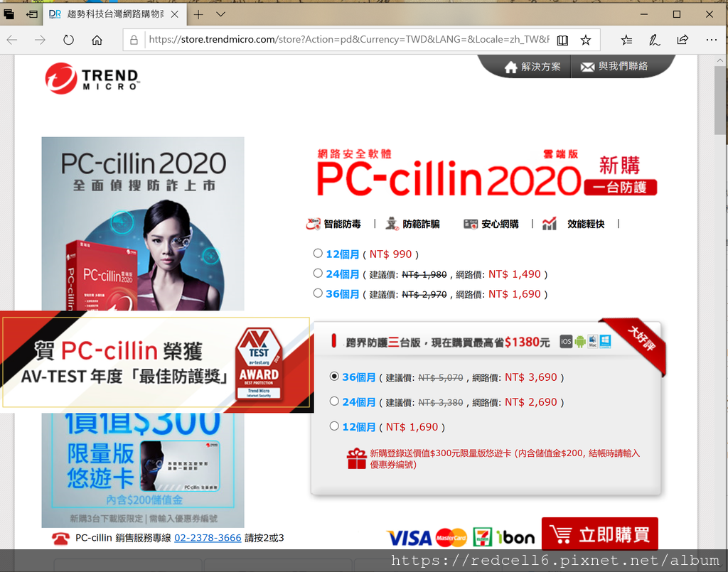Click the PC-cillin 2020 product image
This screenshot has width=728, height=572.
click(142, 224)
